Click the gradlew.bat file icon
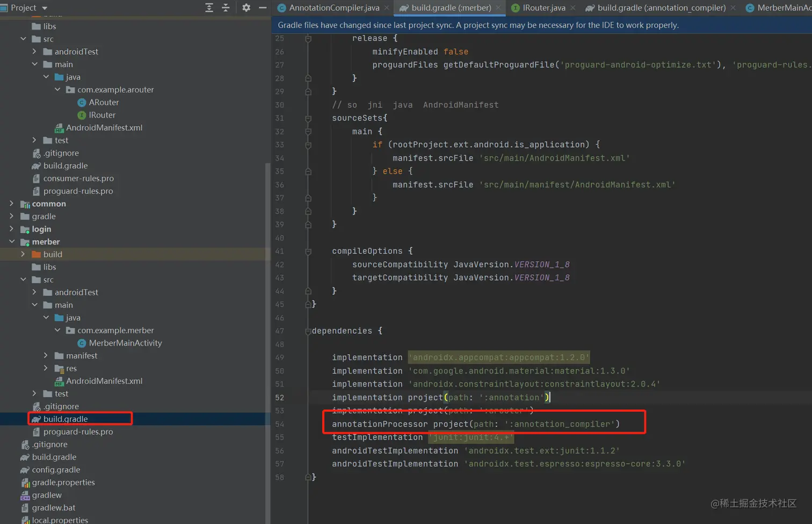This screenshot has height=524, width=812. (25, 508)
